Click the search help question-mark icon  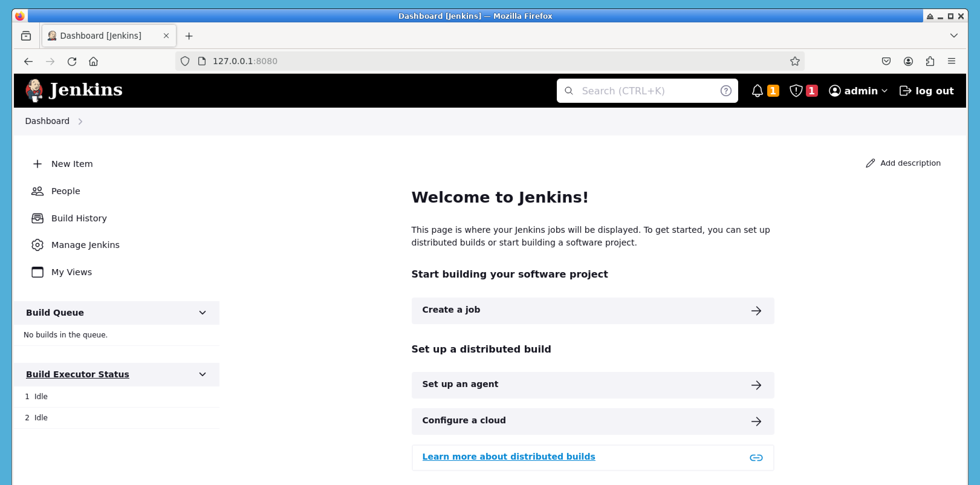pyautogui.click(x=725, y=91)
